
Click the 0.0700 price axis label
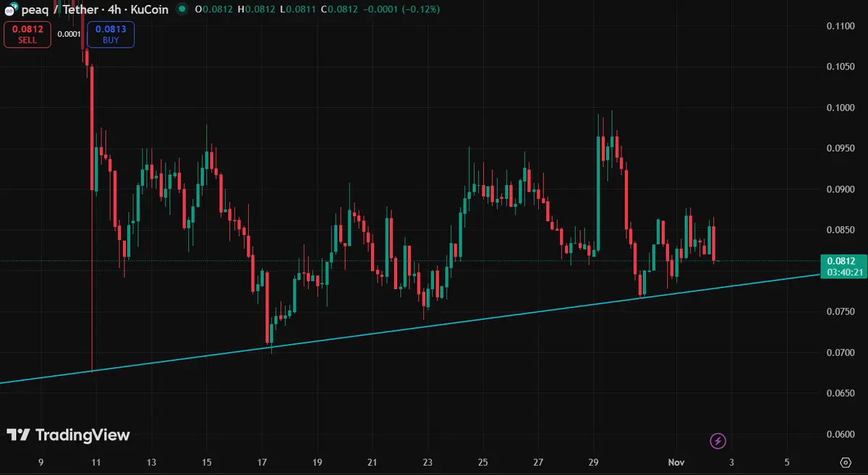click(x=841, y=353)
